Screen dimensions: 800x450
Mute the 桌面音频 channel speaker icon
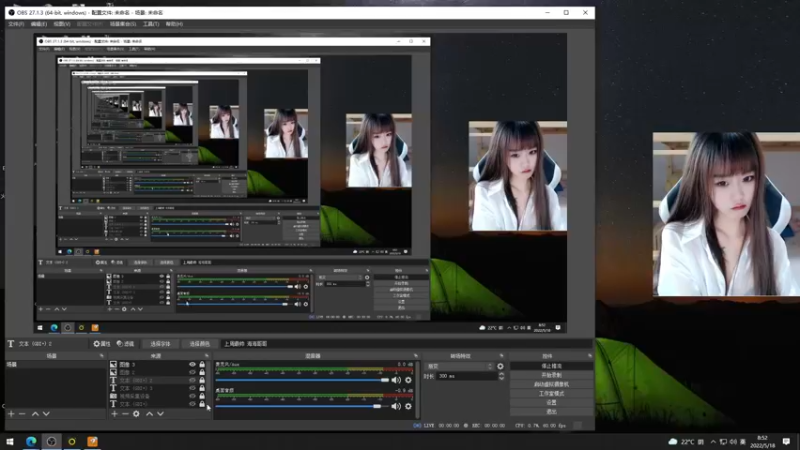tap(396, 406)
